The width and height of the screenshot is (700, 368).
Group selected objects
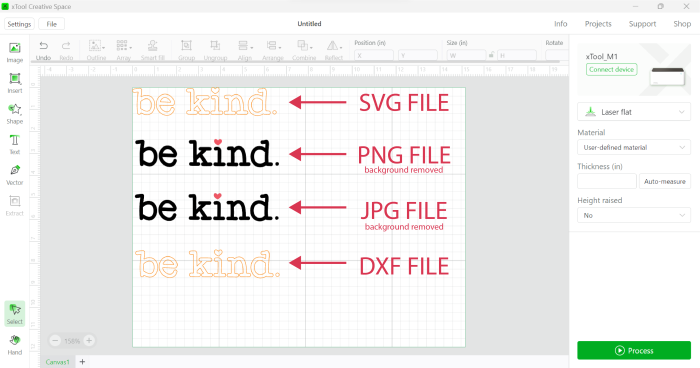pyautogui.click(x=186, y=50)
